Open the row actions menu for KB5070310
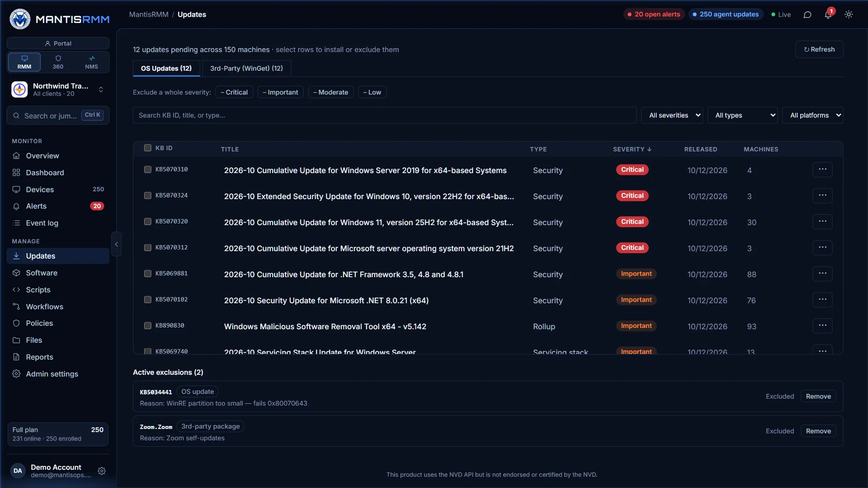 tap(822, 170)
